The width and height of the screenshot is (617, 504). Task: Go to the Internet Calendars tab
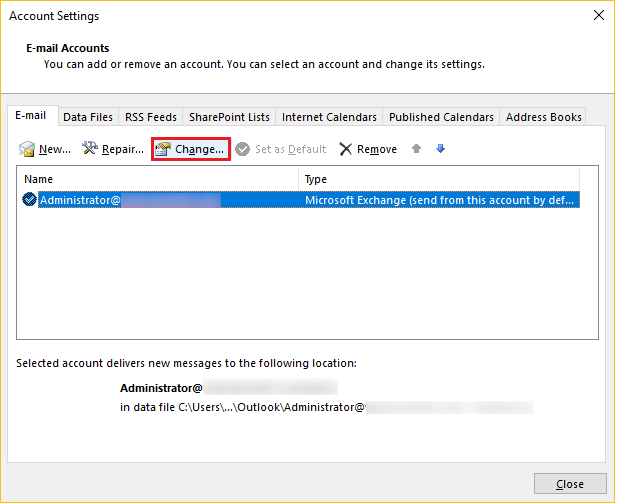point(329,117)
